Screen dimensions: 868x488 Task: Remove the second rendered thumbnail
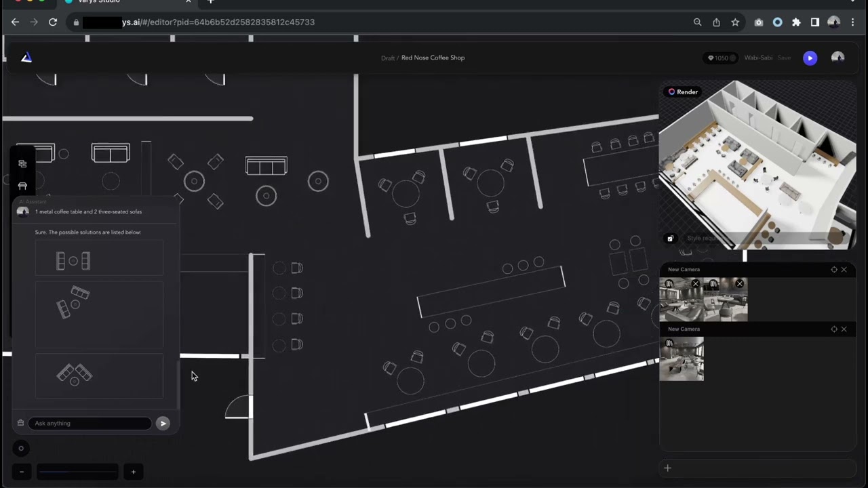tap(740, 284)
